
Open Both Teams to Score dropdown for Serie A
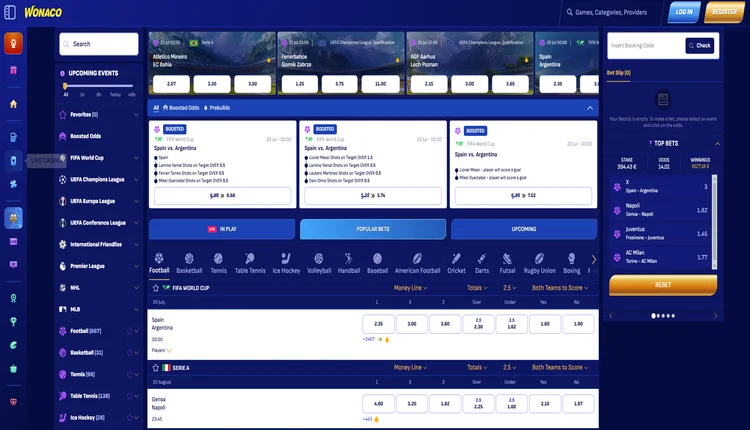pyautogui.click(x=560, y=368)
